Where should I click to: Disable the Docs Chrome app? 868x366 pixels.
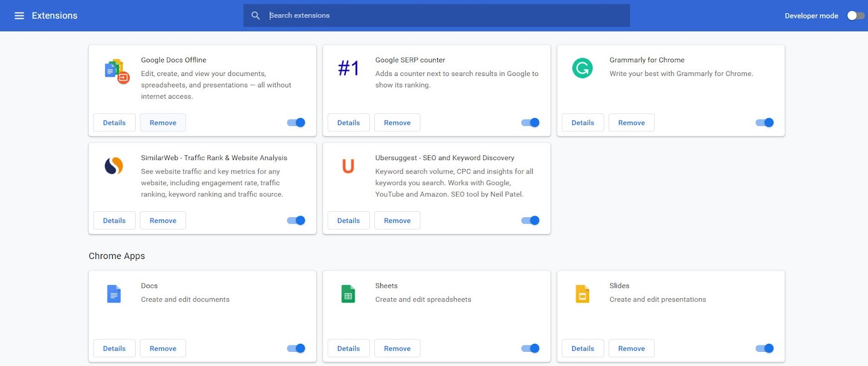tap(296, 349)
